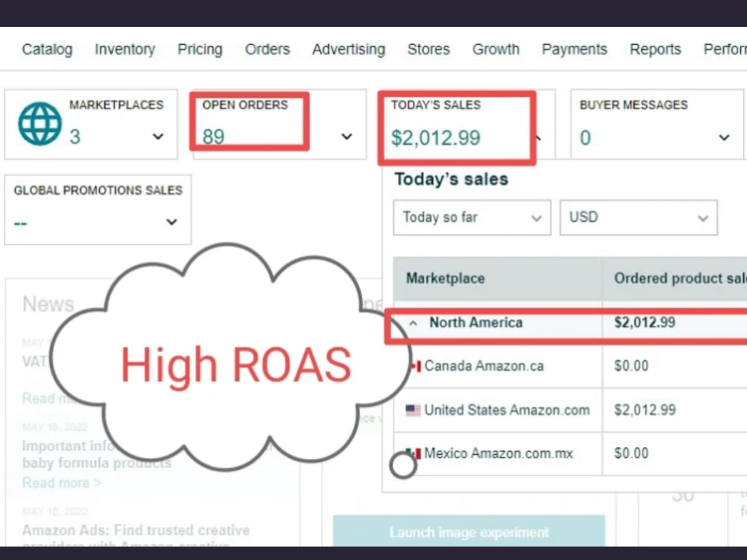Select the Canada Amazon.ca row
Viewport: 747px width, 560px height.
[x=570, y=366]
